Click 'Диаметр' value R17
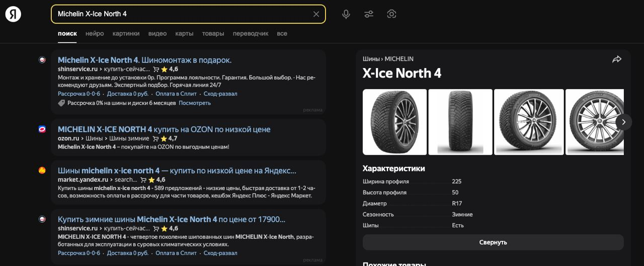Viewport: 644px width, 266px height. point(457,204)
